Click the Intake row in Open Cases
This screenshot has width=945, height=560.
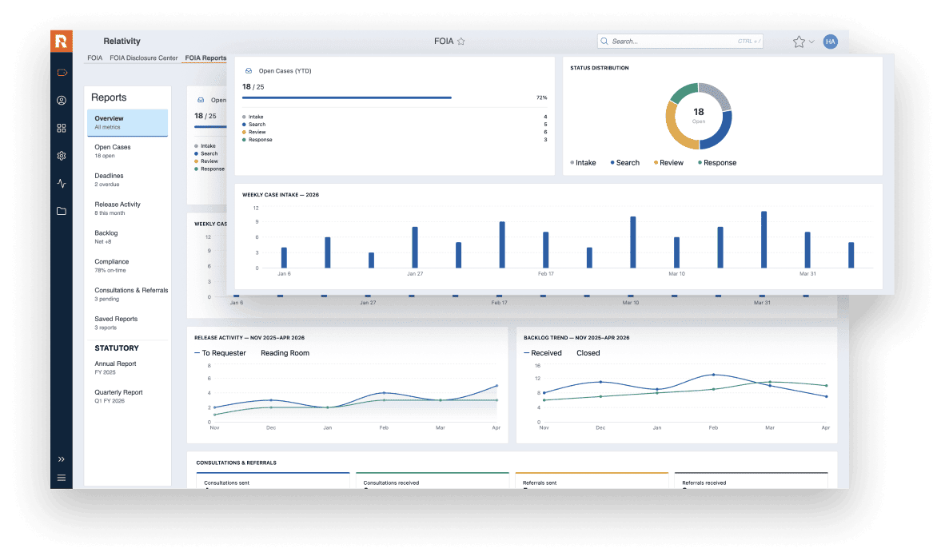click(x=395, y=117)
